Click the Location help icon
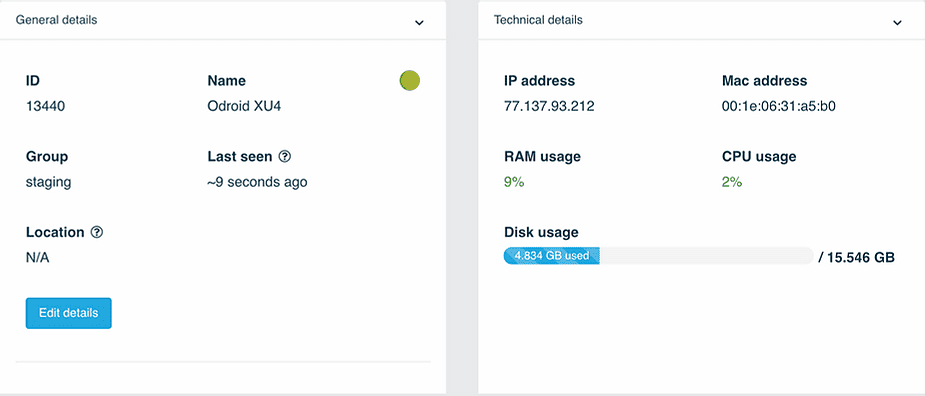The width and height of the screenshot is (925, 396). (x=97, y=233)
